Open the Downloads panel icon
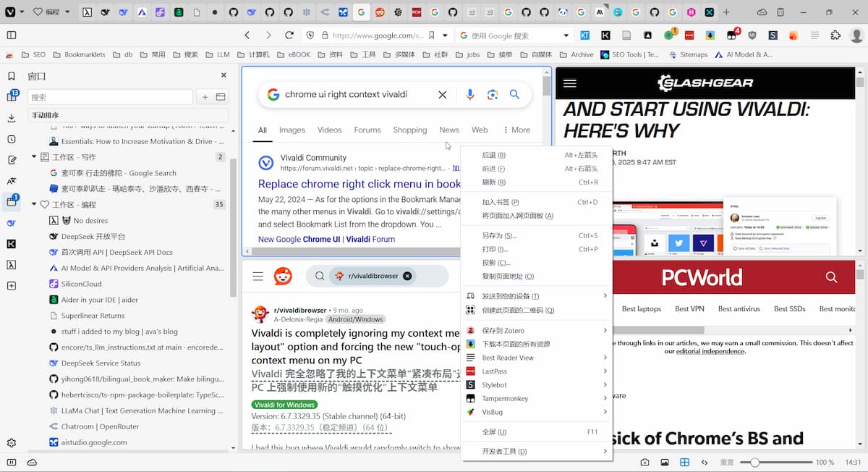This screenshot has height=472, width=868. tap(12, 118)
